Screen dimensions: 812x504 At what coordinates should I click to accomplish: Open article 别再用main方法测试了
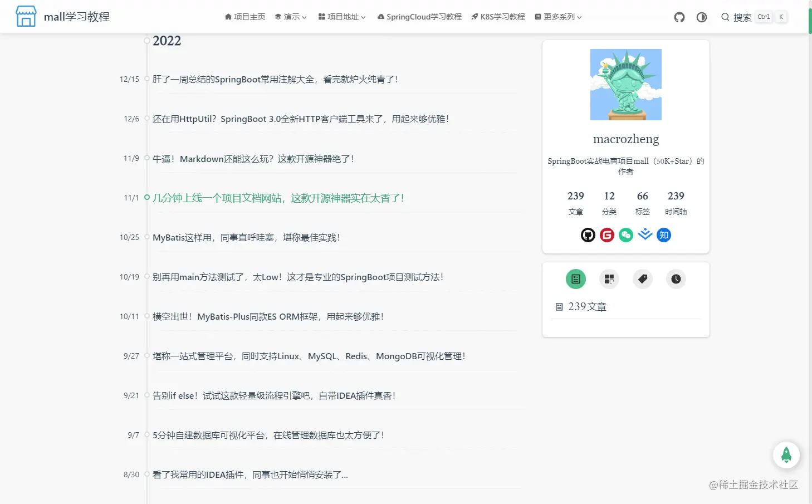click(x=298, y=277)
